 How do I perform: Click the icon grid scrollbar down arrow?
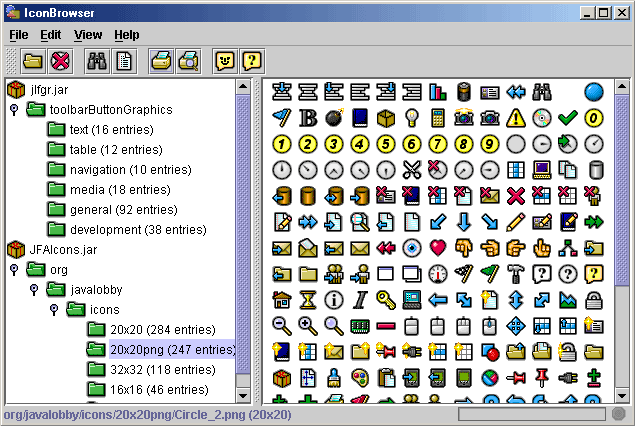pyautogui.click(x=620, y=394)
